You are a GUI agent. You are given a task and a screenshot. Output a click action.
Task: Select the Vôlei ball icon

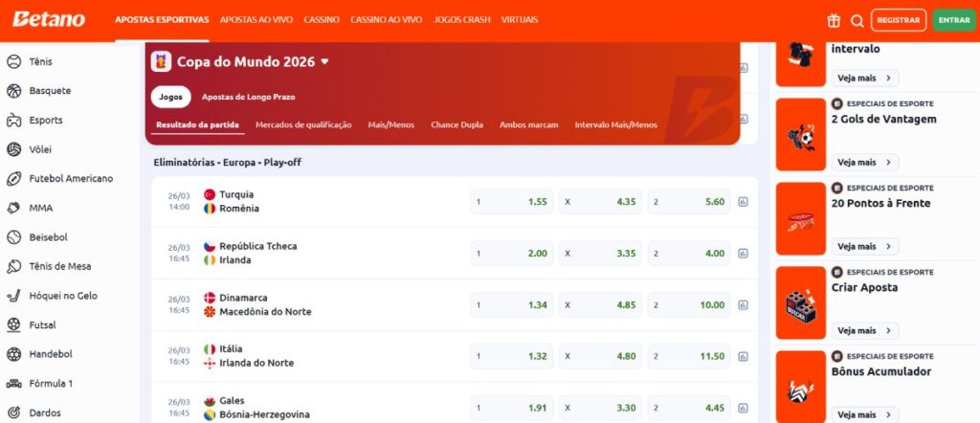pos(13,150)
